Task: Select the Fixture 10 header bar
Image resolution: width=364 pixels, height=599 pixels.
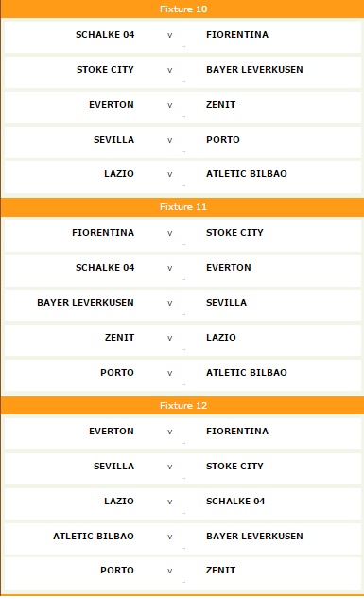Action: click(182, 9)
